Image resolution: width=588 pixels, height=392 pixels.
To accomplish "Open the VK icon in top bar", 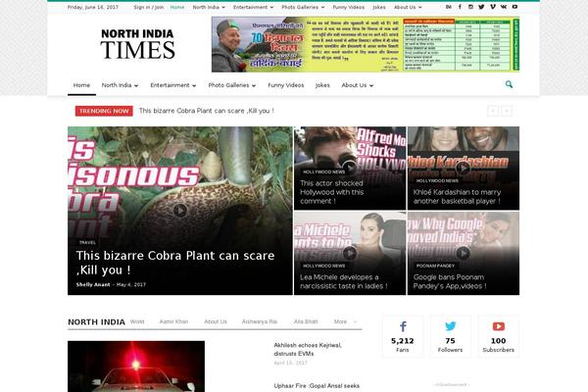I will point(504,7).
